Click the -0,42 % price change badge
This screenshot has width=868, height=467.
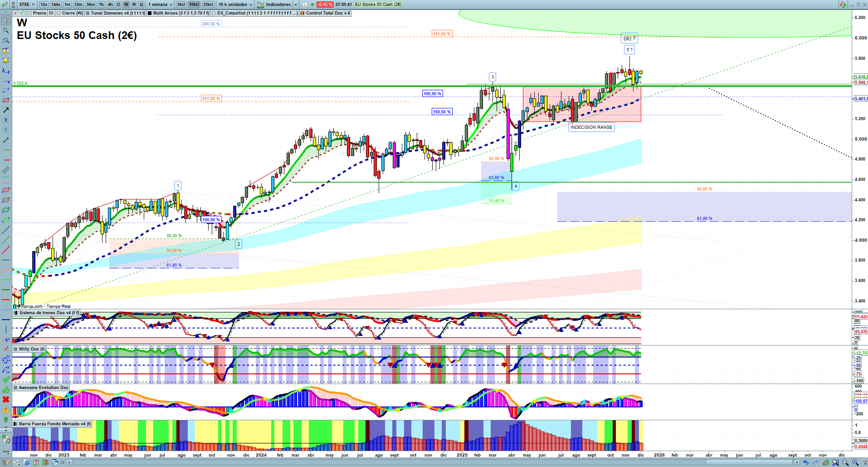click(325, 5)
